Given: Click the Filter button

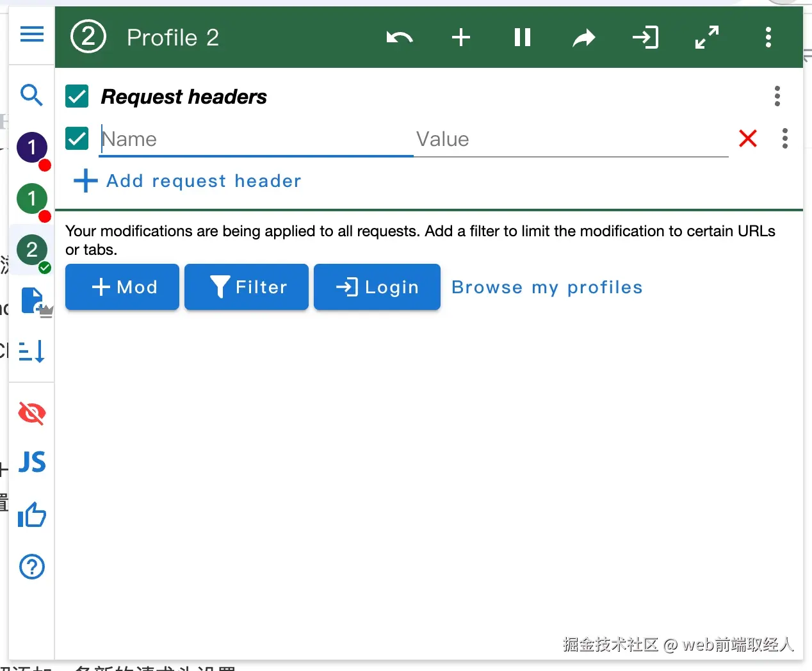Looking at the screenshot, I should (x=247, y=287).
